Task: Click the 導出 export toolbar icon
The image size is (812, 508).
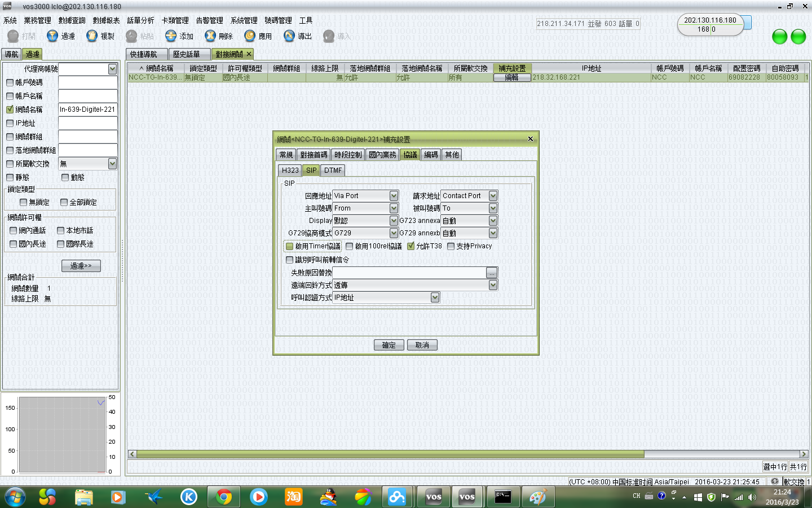Action: point(289,36)
